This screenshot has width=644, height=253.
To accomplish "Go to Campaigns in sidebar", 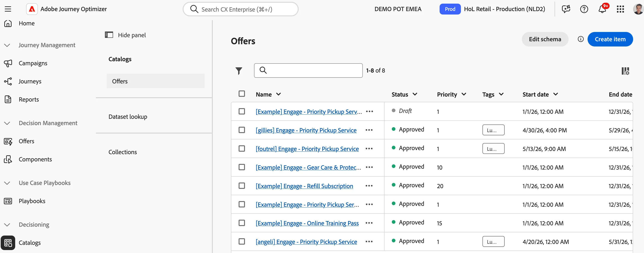I will pyautogui.click(x=33, y=63).
